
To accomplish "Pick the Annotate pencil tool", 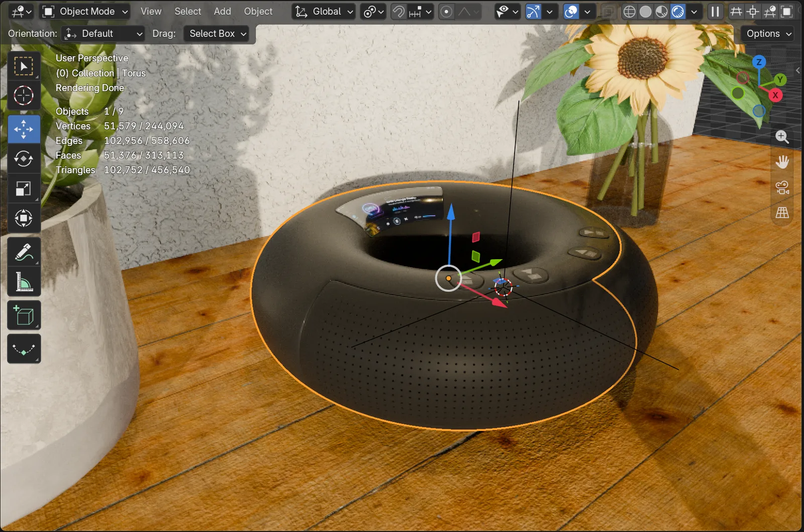I will [24, 252].
